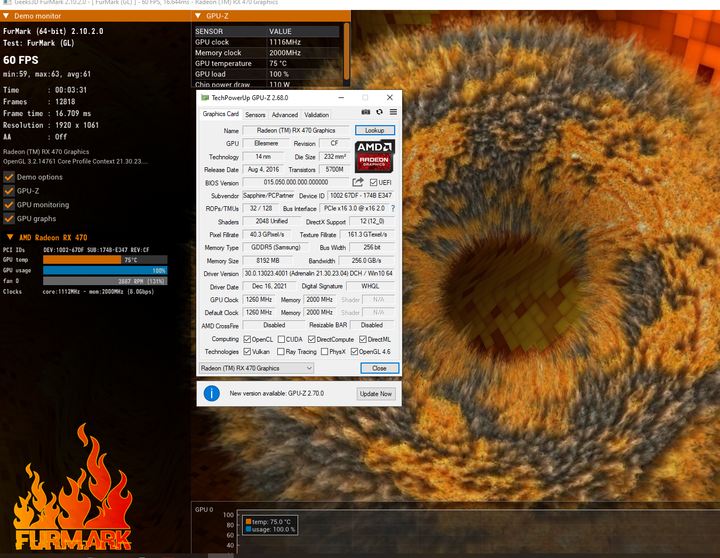This screenshot has height=558, width=720.
Task: Click the BIOS Version field
Action: (x=296, y=182)
